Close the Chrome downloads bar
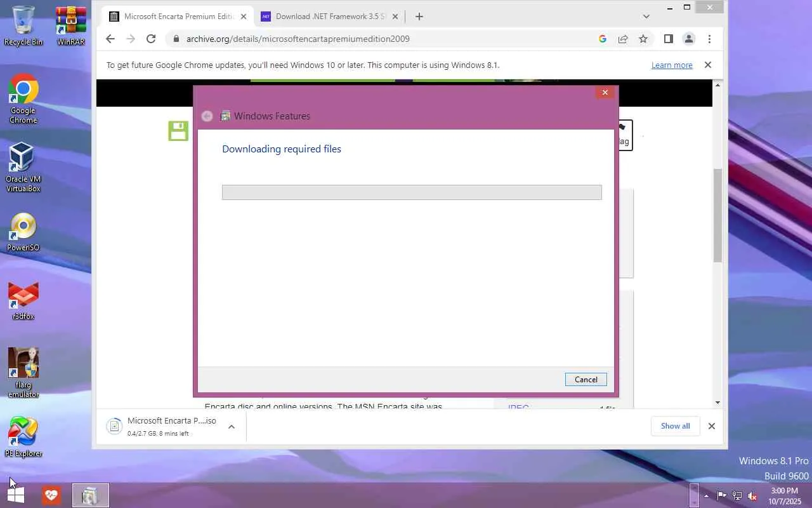This screenshot has height=508, width=812. click(x=711, y=426)
